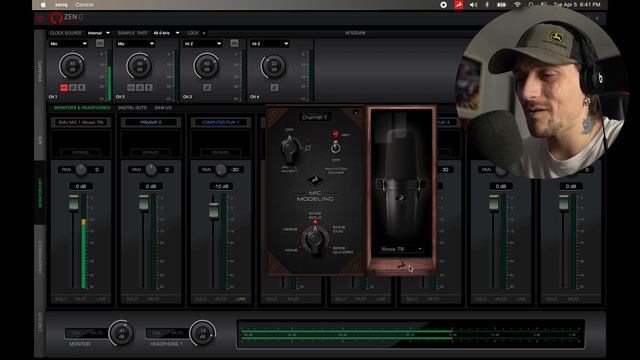Click the stereo link icon beside CH 1 input
Image resolution: width=640 pixels, height=360 pixels.
[x=100, y=43]
